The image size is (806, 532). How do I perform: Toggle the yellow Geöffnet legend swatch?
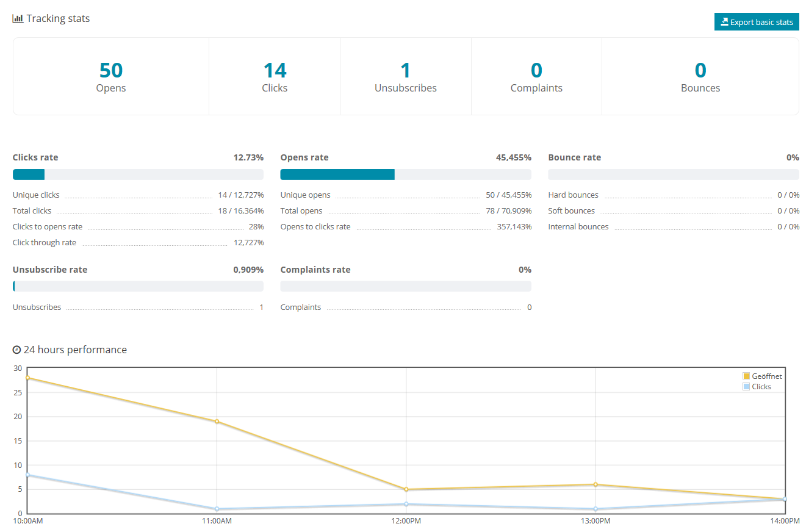(x=746, y=376)
